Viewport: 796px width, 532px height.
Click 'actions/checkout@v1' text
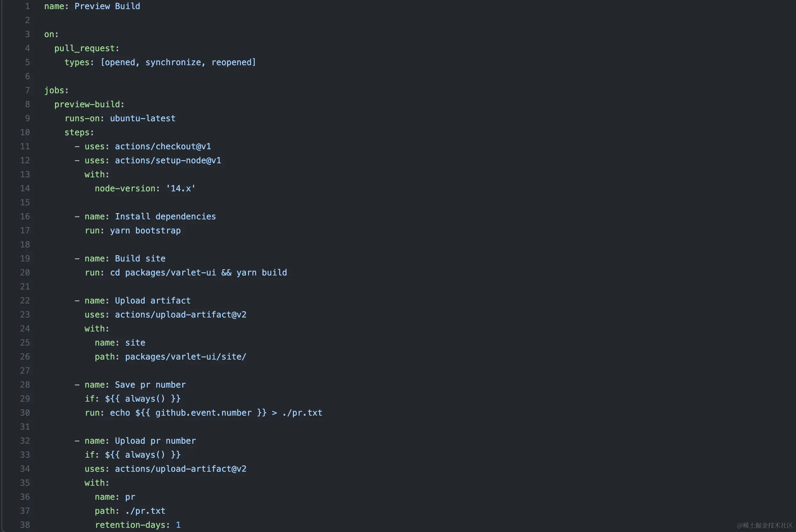coord(163,146)
